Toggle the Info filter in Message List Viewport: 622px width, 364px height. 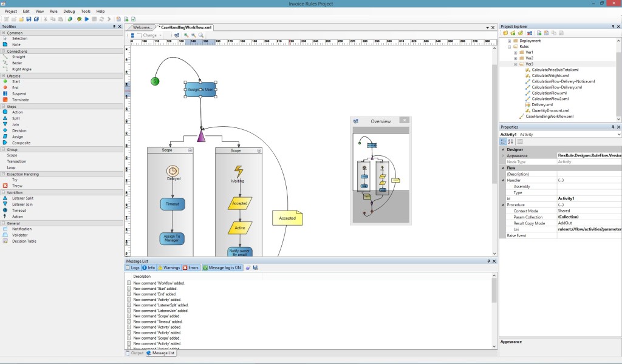(149, 268)
